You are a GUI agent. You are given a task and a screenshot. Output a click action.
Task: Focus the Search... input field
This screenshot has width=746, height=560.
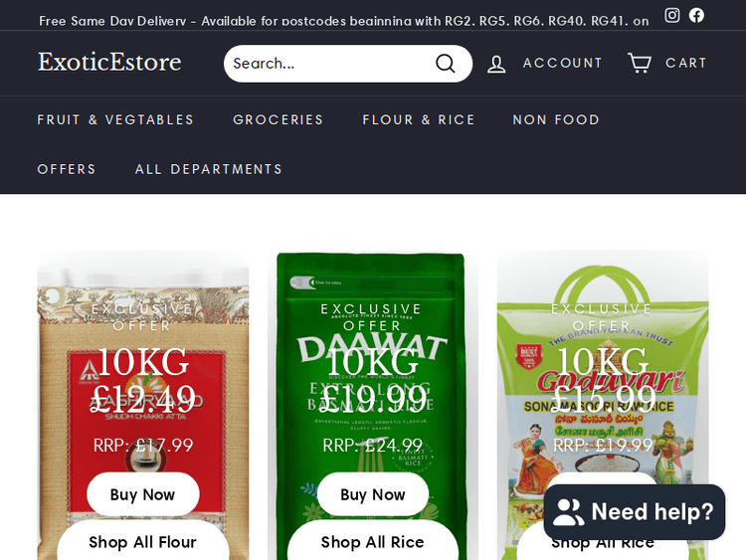point(328,64)
